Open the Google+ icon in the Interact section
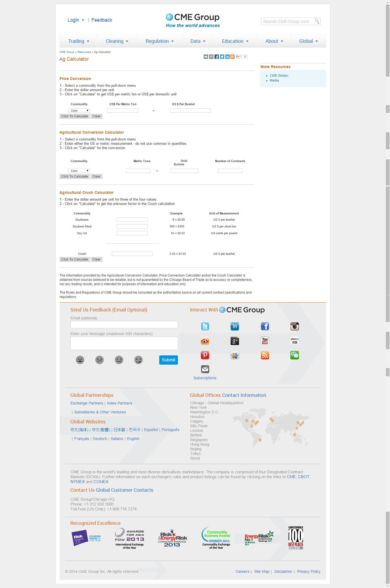This screenshot has height=588, width=390. tap(235, 341)
